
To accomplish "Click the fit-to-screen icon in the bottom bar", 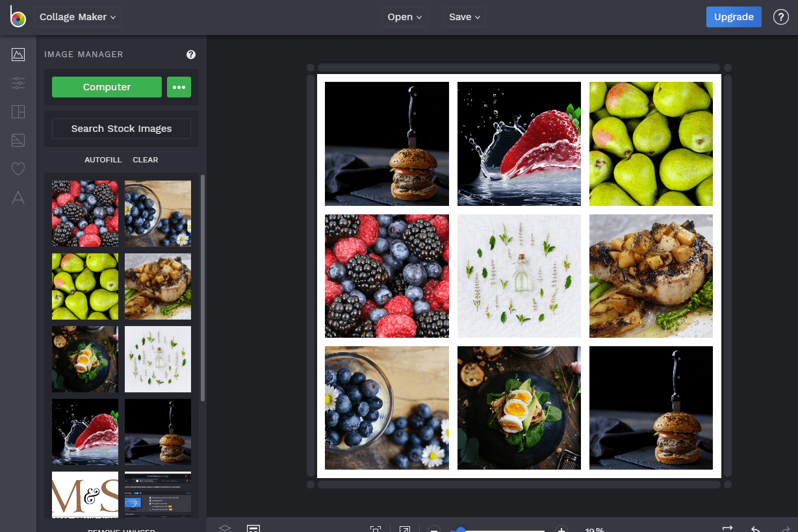I will pos(375,529).
